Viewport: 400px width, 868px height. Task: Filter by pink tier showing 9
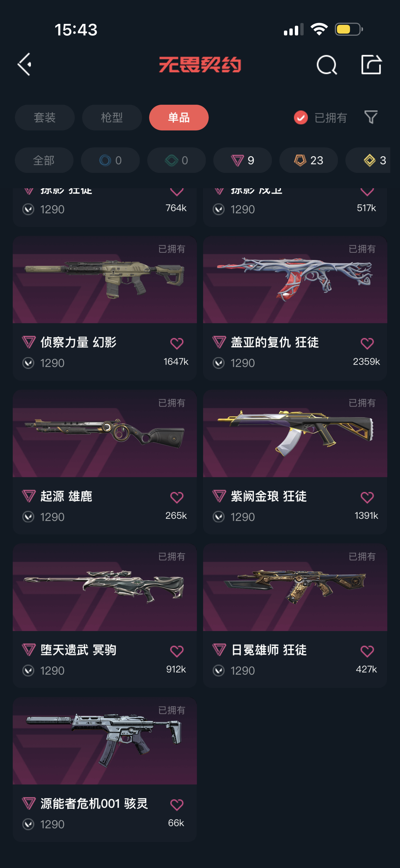click(242, 160)
